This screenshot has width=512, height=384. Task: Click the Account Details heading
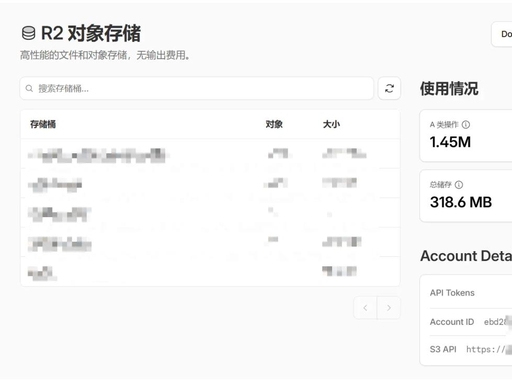[x=466, y=256]
